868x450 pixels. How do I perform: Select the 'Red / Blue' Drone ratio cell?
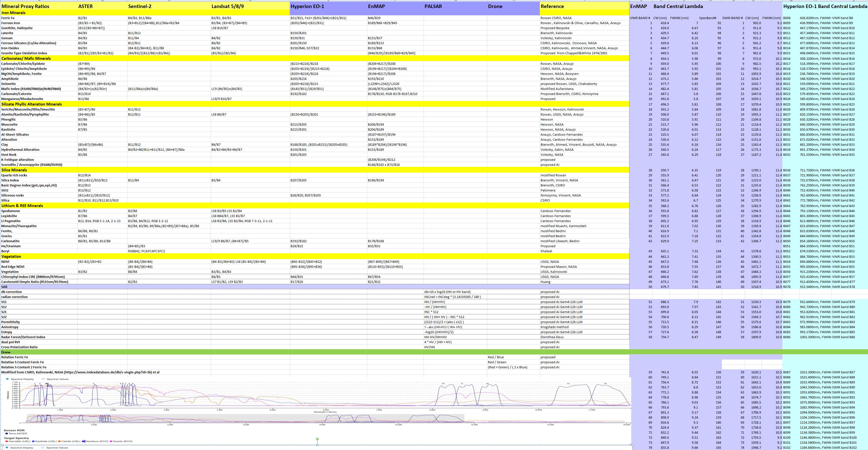point(513,357)
